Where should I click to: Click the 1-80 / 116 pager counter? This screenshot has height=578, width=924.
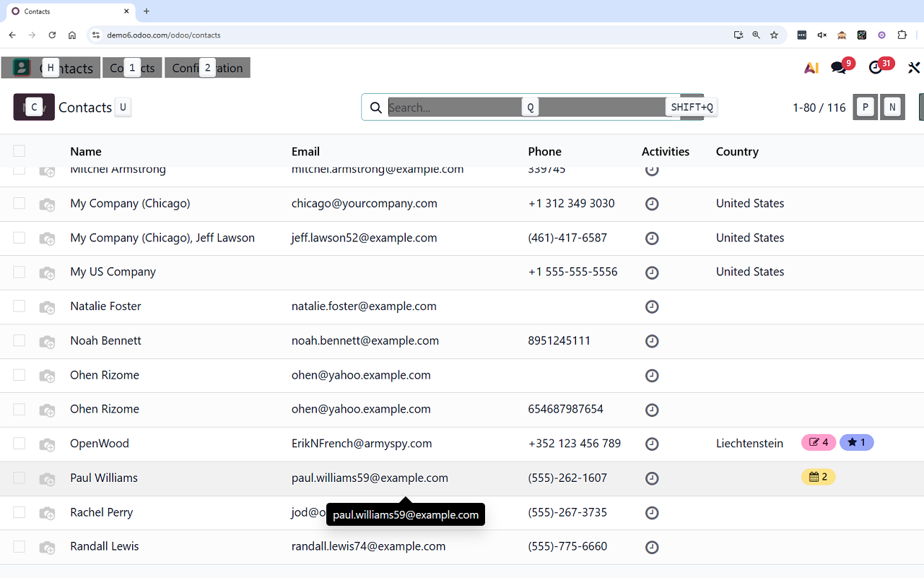(819, 108)
